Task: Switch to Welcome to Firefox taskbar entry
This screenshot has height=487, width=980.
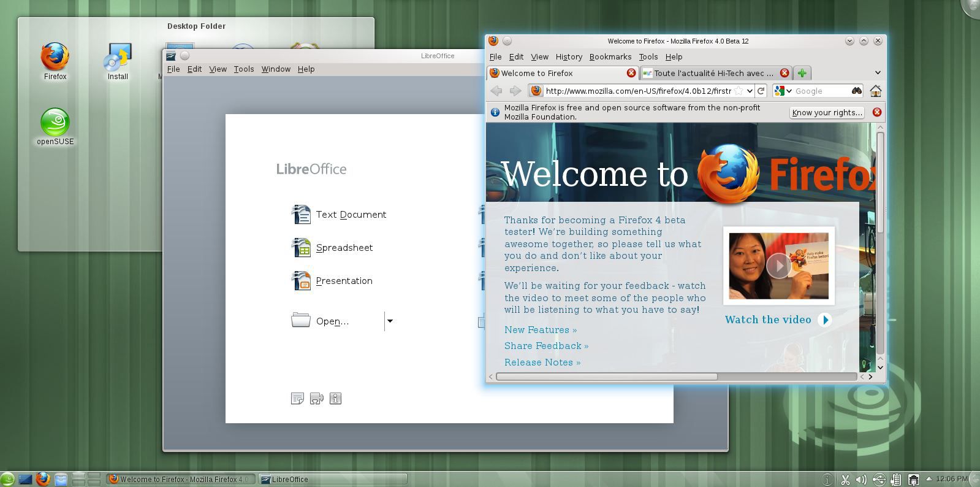Action: pyautogui.click(x=180, y=479)
